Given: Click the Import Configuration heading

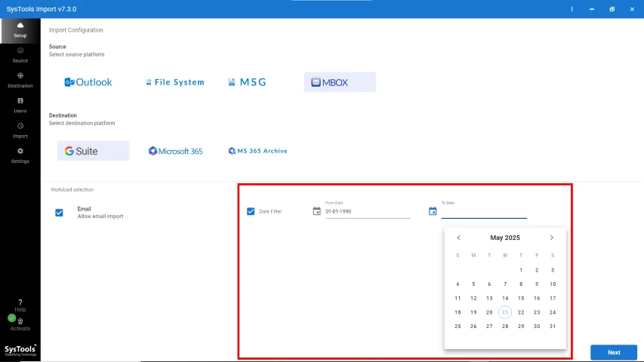Looking at the screenshot, I should (x=76, y=30).
